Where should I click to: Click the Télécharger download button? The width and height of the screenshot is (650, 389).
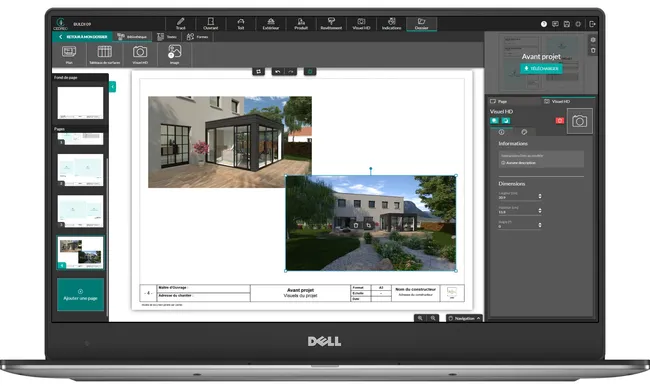(541, 68)
